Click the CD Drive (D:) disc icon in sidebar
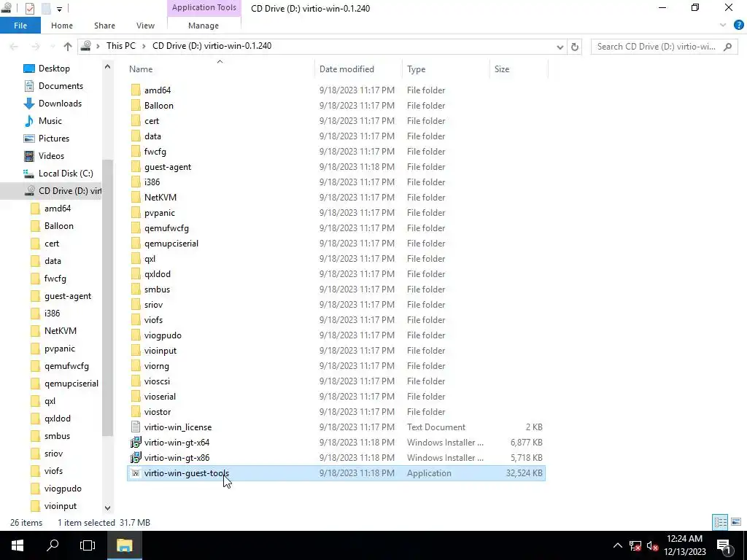 click(x=29, y=191)
